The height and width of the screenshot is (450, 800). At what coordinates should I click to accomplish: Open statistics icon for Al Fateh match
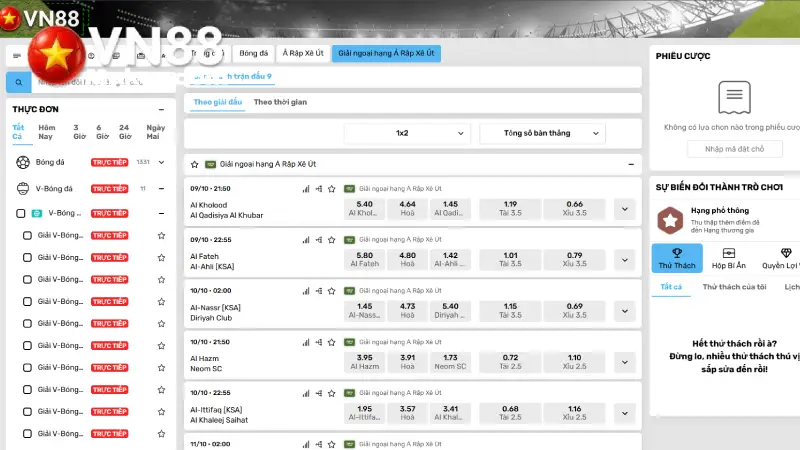tap(306, 240)
